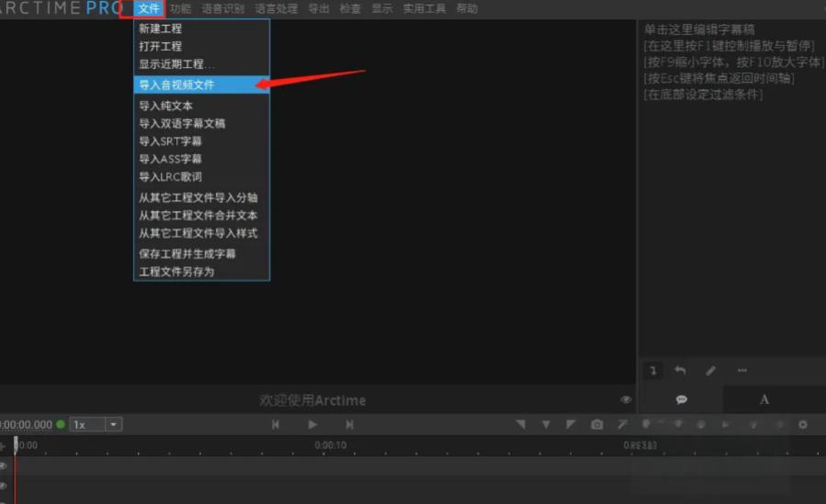Click the pencil edit icon
Screen dimensions: 826x504
[710, 371]
